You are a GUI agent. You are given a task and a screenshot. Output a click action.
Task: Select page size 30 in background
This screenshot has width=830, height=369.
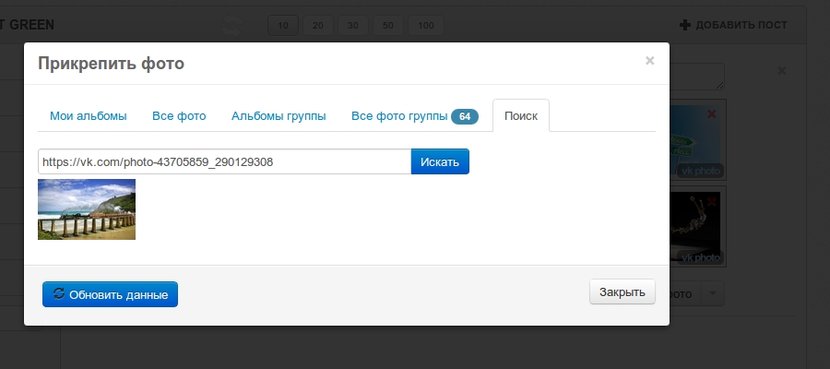[353, 25]
